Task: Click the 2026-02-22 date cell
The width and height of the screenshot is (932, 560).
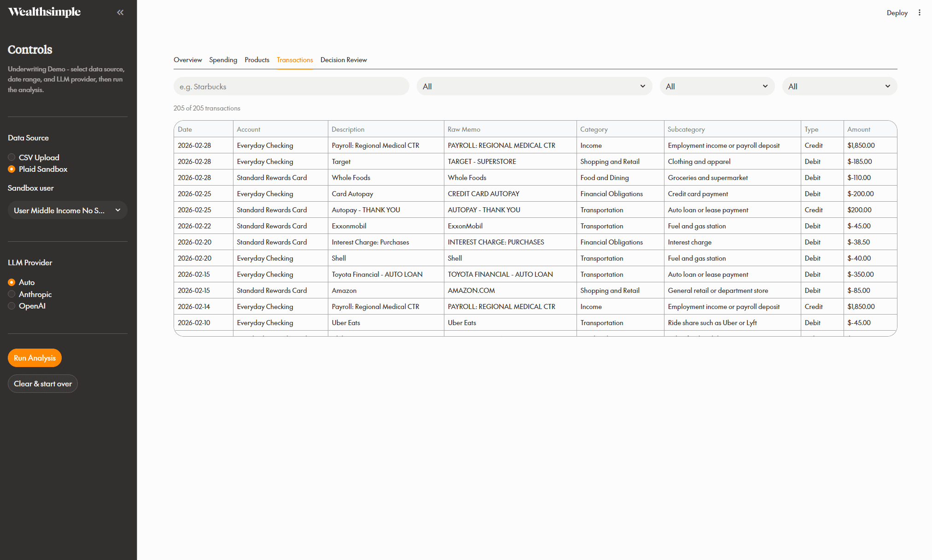Action: pos(203,226)
